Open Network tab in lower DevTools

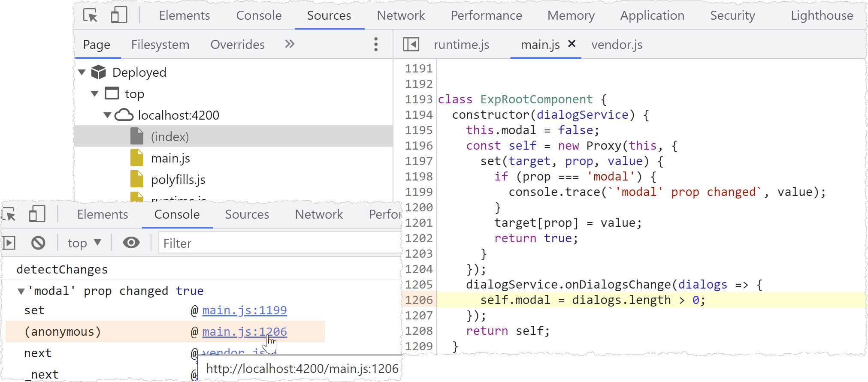tap(319, 214)
